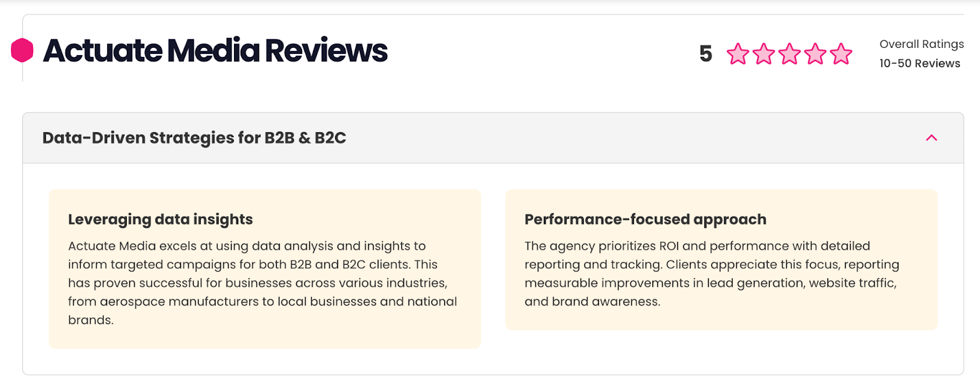This screenshot has width=980, height=381.
Task: Select the first rating star
Action: (x=737, y=54)
